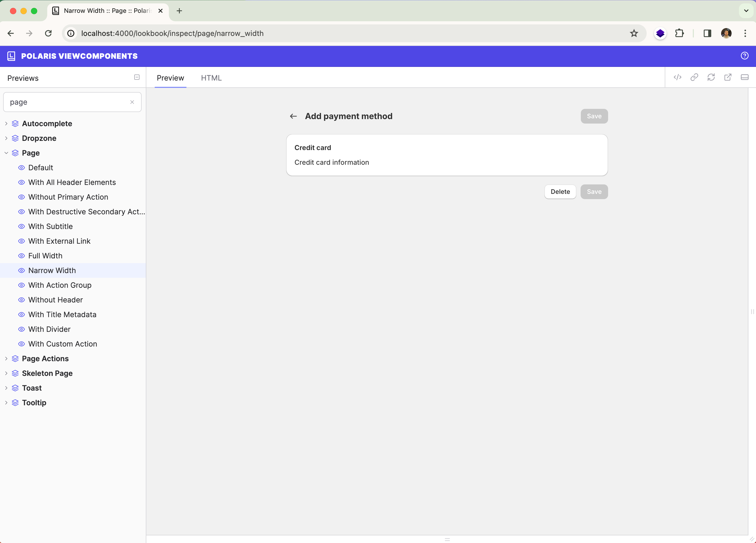This screenshot has height=543, width=756.
Task: Click the back arrow beside Add payment method
Action: click(x=293, y=116)
